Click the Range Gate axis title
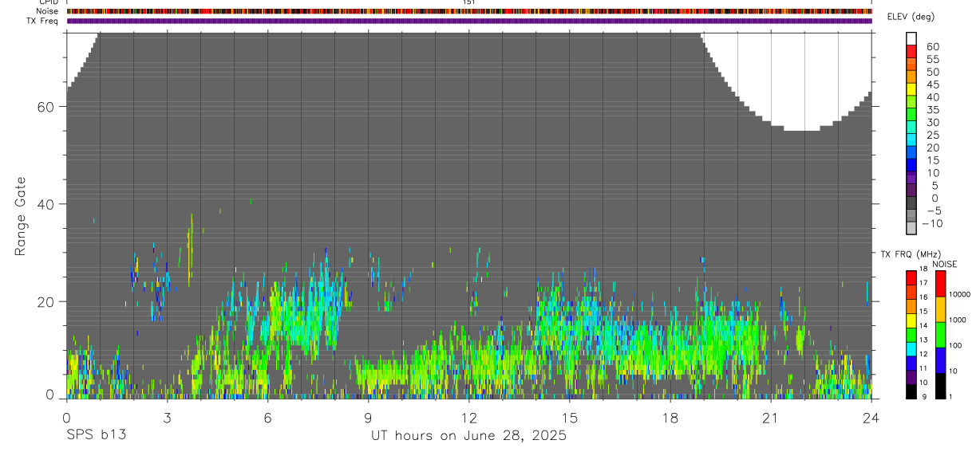Viewport: 980px width, 452px height. click(x=21, y=215)
